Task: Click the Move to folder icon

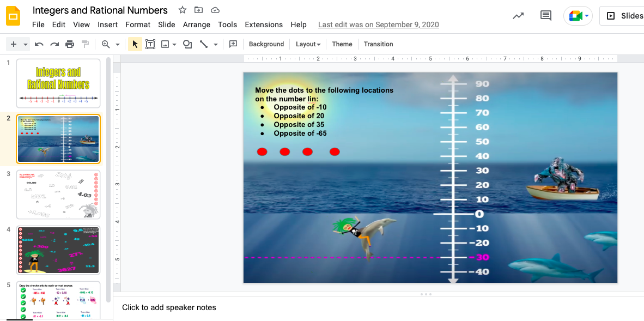Action: point(198,10)
